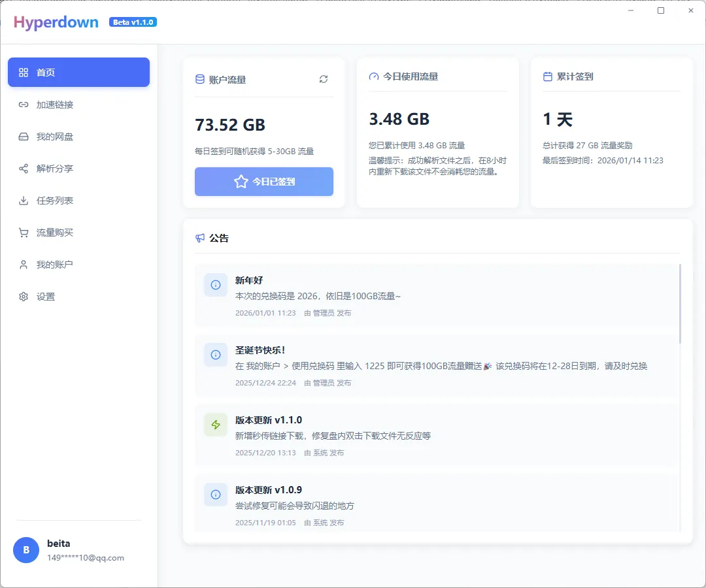Click the info icon of 圣诞节快乐 announcement
The width and height of the screenshot is (706, 588).
pyautogui.click(x=216, y=355)
